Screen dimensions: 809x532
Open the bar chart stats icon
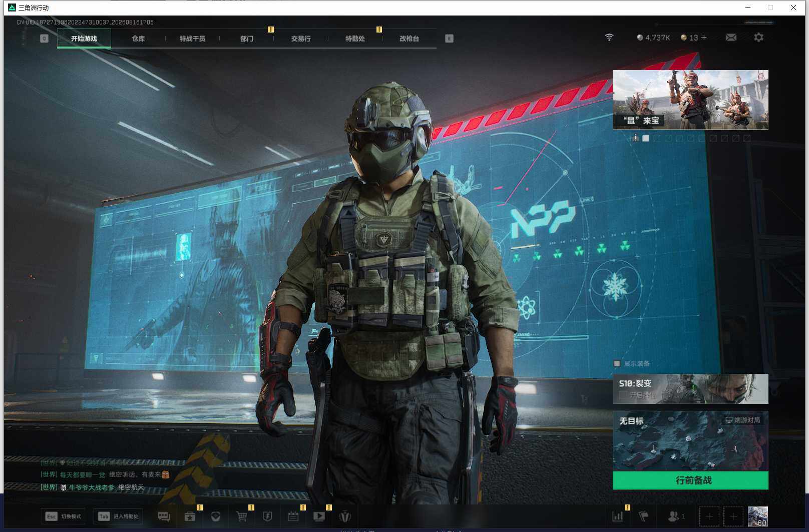tap(618, 516)
